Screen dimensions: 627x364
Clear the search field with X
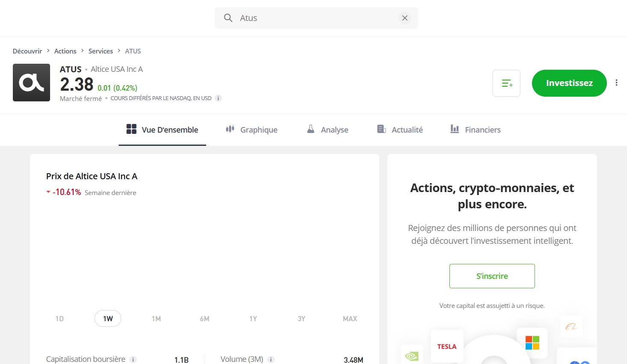(404, 18)
